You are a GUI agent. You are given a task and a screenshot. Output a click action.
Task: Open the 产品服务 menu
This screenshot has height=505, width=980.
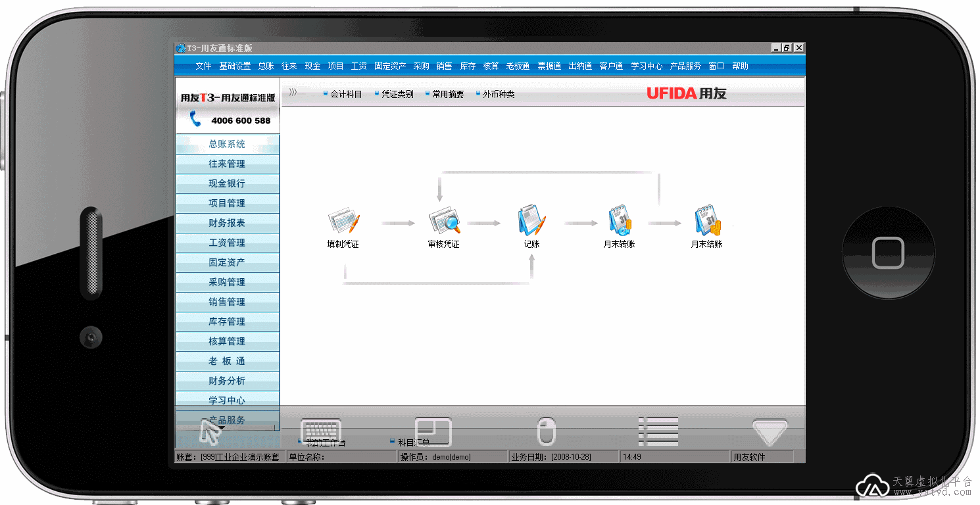(x=685, y=66)
